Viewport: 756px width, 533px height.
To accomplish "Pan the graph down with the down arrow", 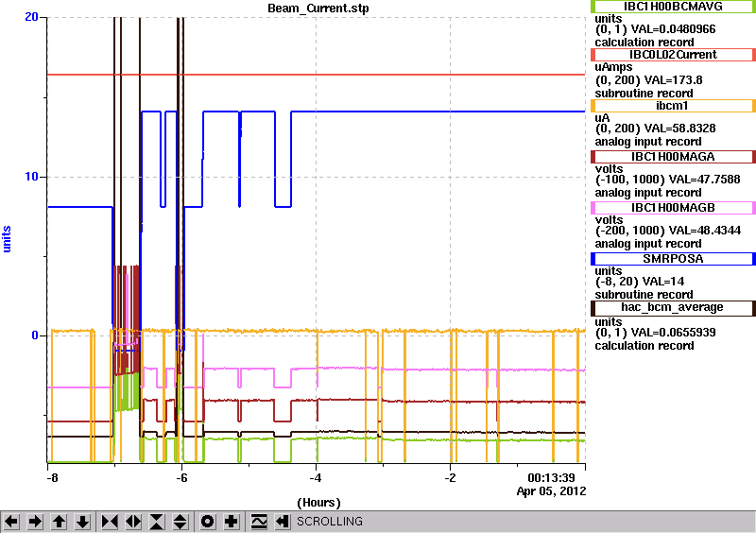I will 82,522.
